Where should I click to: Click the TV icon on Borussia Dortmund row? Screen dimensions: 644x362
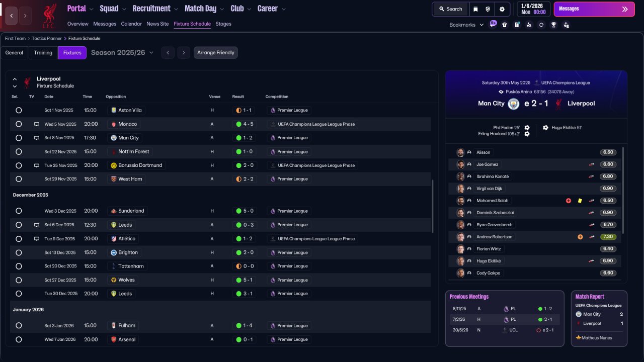[x=37, y=165]
